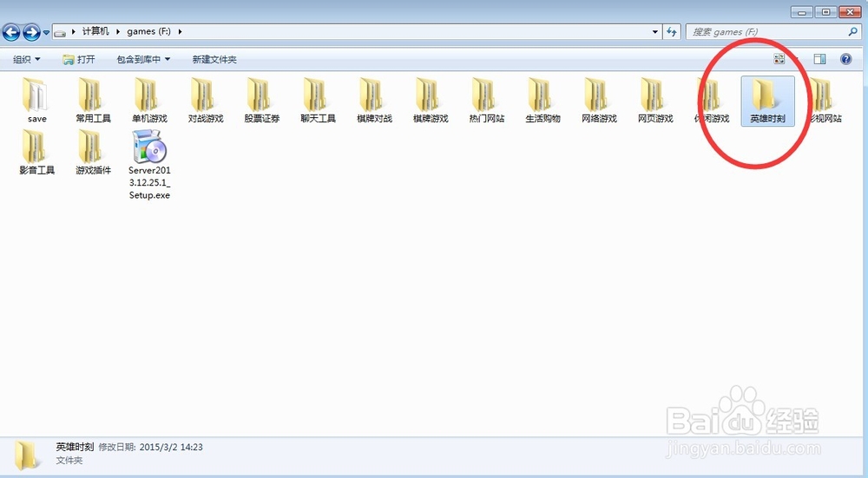This screenshot has height=478, width=868.
Task: Change the view with the view icon
Action: 779,59
